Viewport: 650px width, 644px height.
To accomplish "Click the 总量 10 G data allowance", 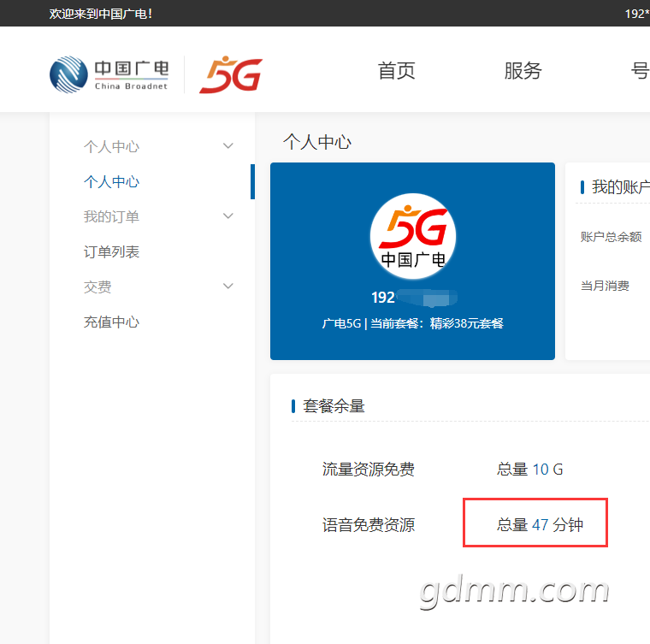I will (x=529, y=469).
